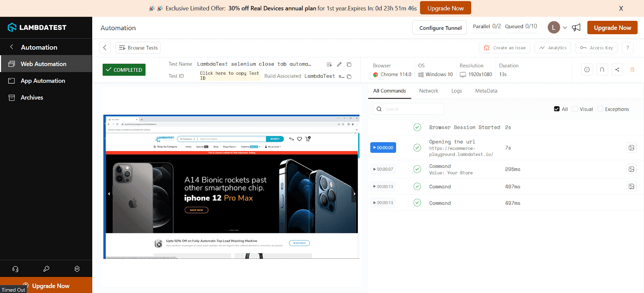Click the user avatar labeled L

554,27
